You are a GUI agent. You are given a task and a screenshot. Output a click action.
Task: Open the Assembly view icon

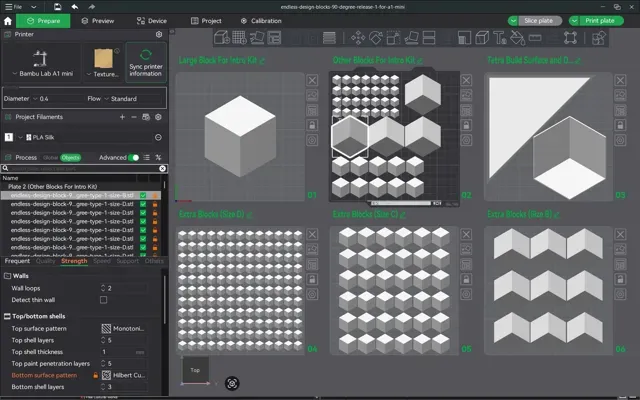(x=599, y=38)
